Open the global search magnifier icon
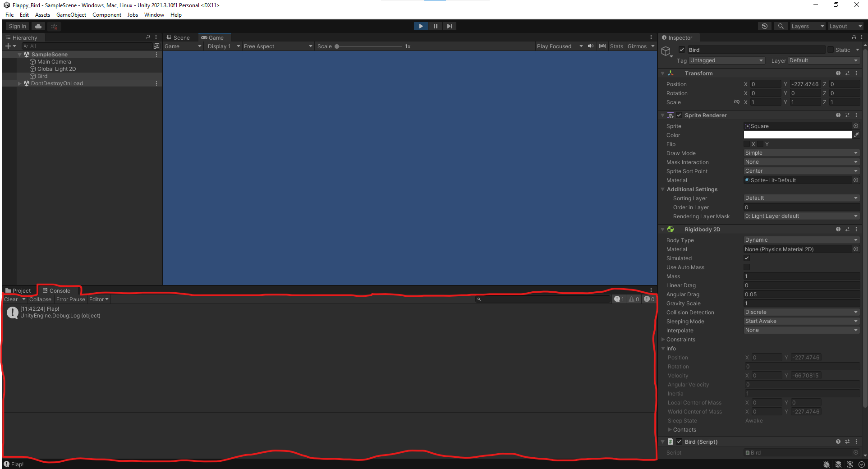This screenshot has height=469, width=868. point(781,26)
